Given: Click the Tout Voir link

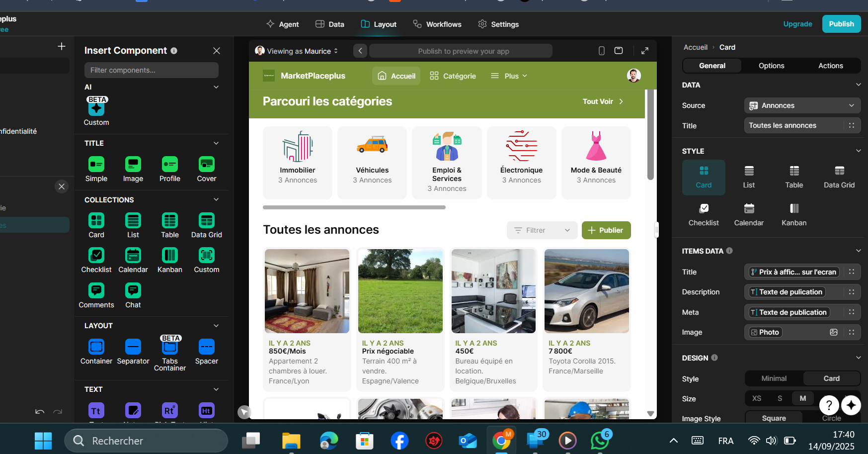Looking at the screenshot, I should click(602, 101).
